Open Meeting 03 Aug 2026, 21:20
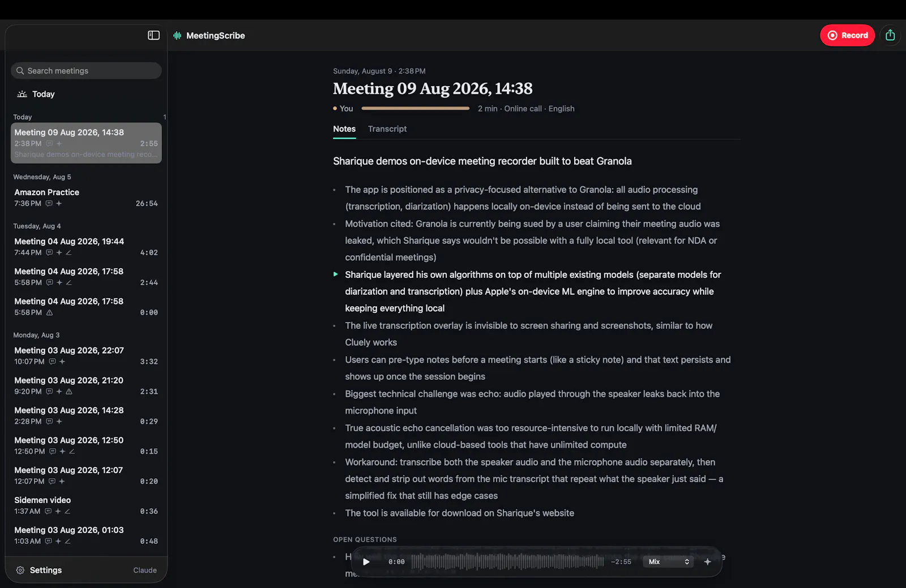This screenshot has width=906, height=588. click(x=86, y=385)
